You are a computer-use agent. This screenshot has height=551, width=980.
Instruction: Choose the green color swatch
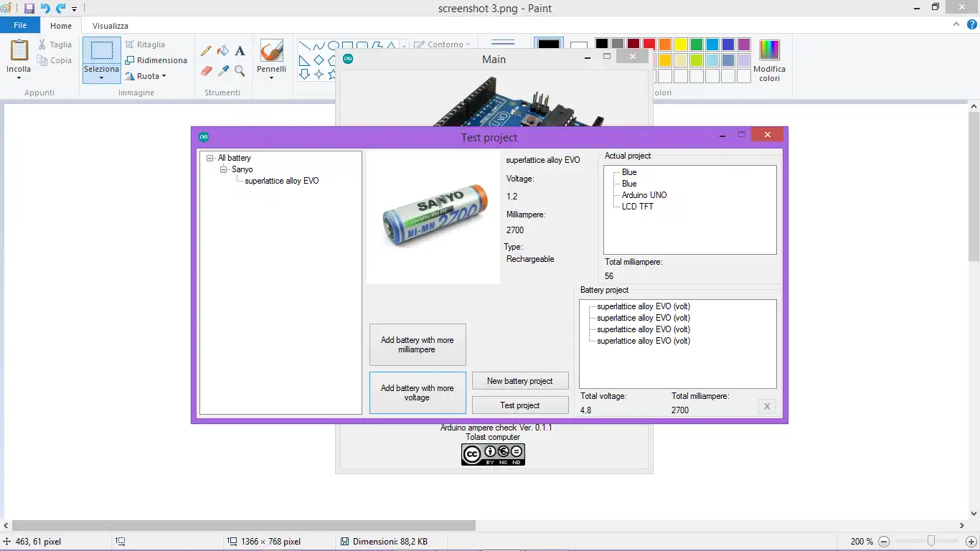(x=697, y=44)
